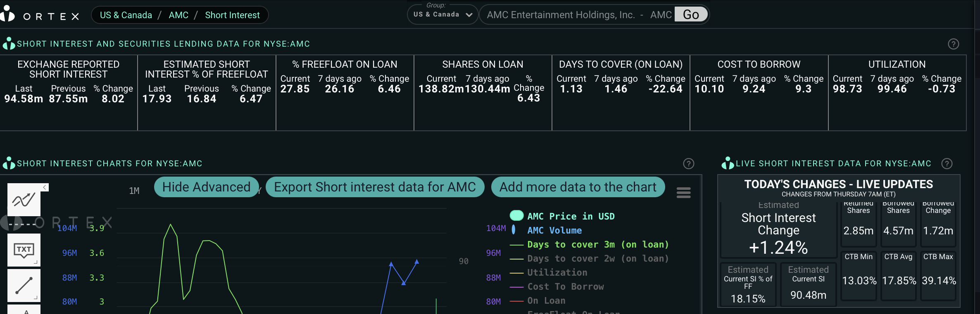Screen dimensions: 980x314
Task: Select the 1M chart range option
Action: tap(134, 191)
